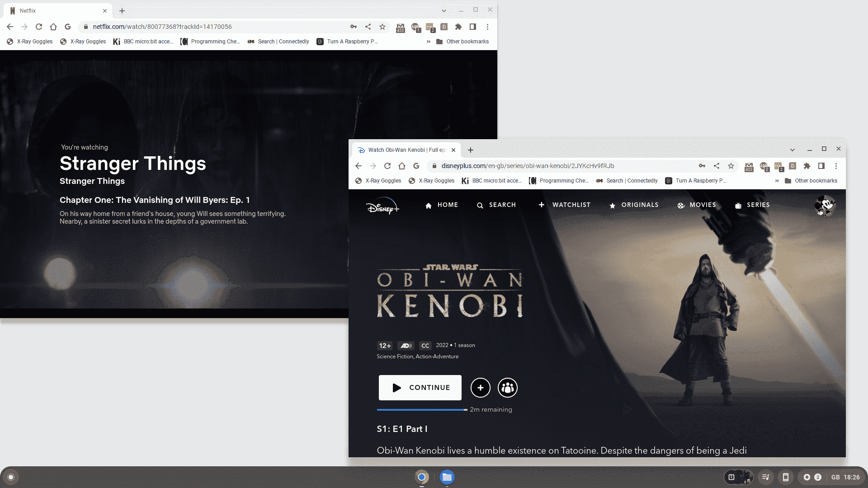
Task: Click the home icon in Disney+ window toolbar
Action: tap(402, 166)
